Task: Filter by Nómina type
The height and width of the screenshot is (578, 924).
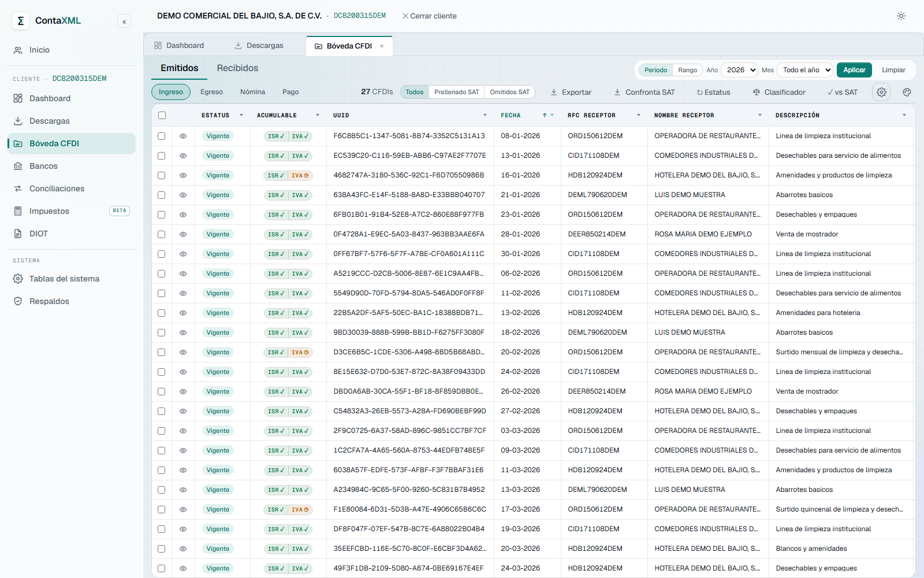Action: click(x=252, y=92)
